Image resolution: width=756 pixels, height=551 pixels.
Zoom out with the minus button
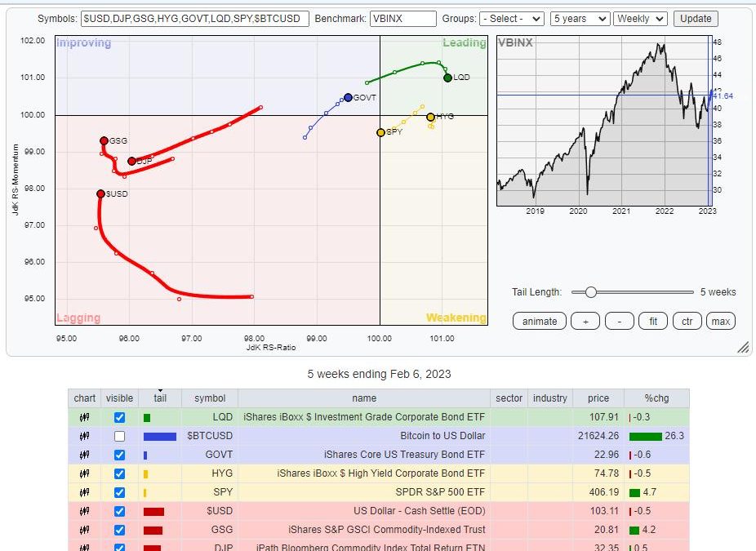[620, 321]
